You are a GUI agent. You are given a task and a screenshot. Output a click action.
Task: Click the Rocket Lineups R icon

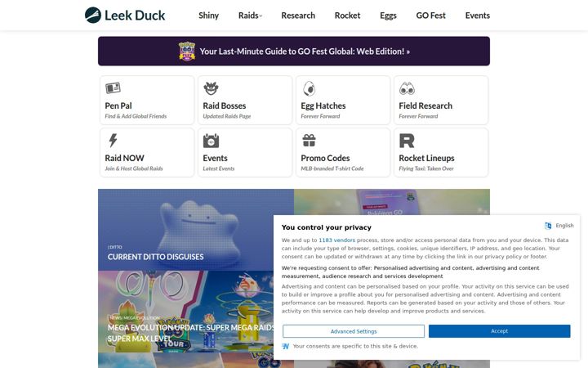(407, 141)
